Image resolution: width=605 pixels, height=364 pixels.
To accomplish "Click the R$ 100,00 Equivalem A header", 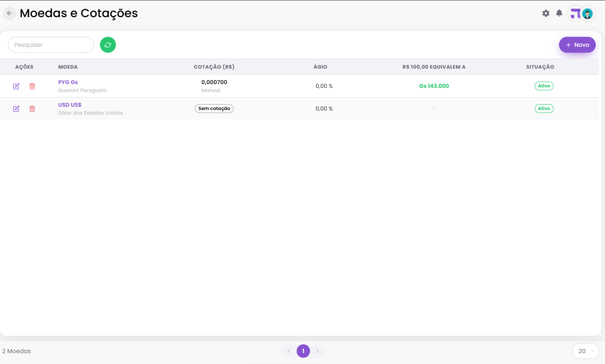I will tap(434, 67).
